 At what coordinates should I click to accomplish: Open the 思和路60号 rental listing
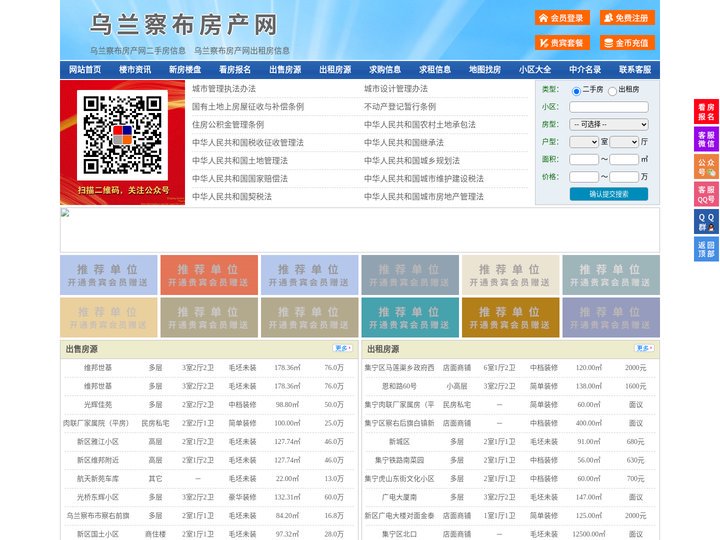[x=399, y=386]
